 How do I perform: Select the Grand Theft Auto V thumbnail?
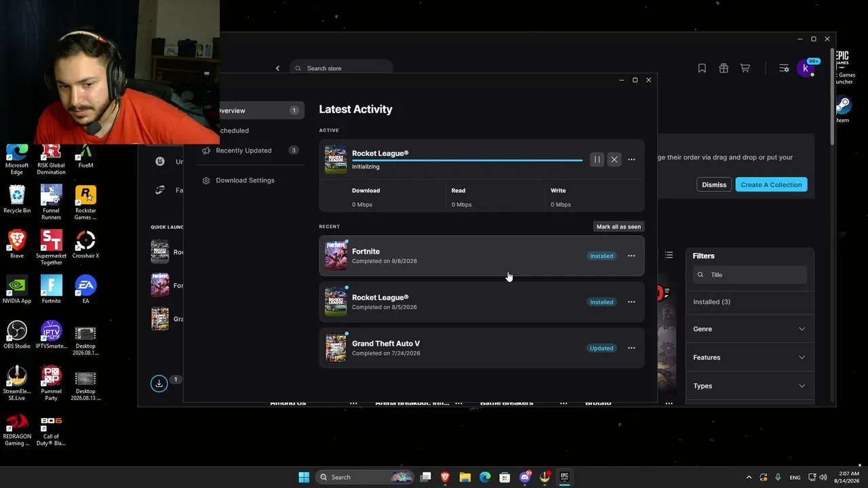click(336, 348)
